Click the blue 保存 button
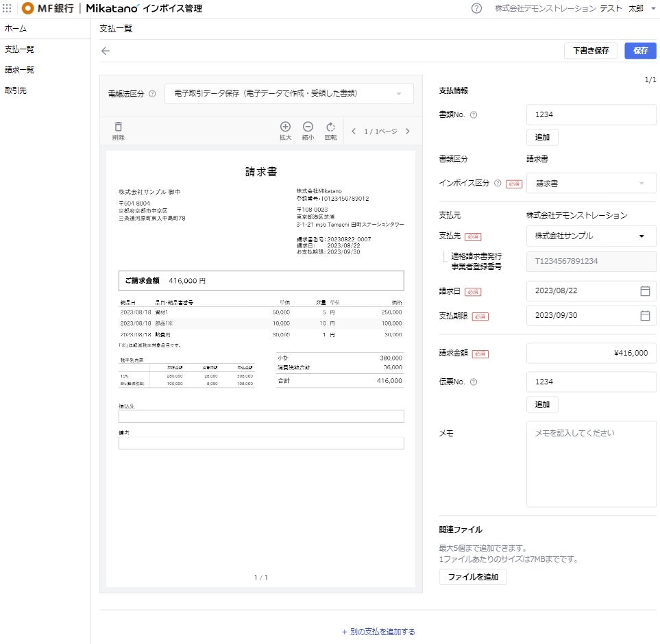The image size is (660, 644). (x=640, y=51)
